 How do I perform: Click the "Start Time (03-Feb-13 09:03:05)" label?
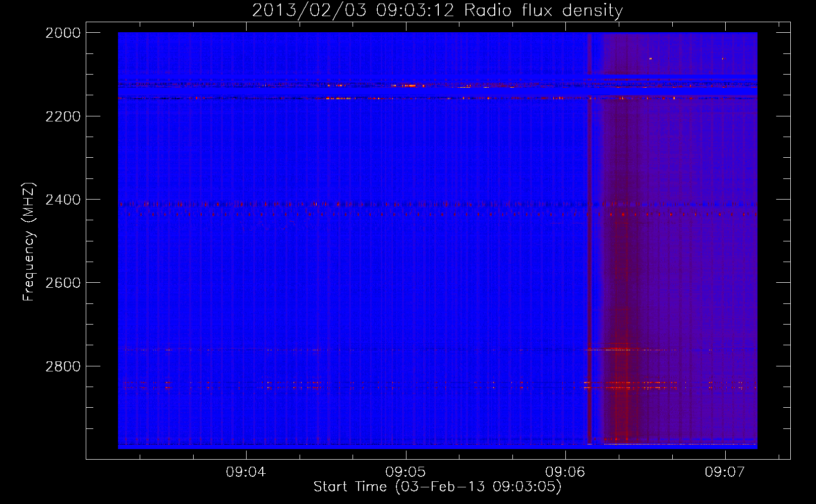437,487
